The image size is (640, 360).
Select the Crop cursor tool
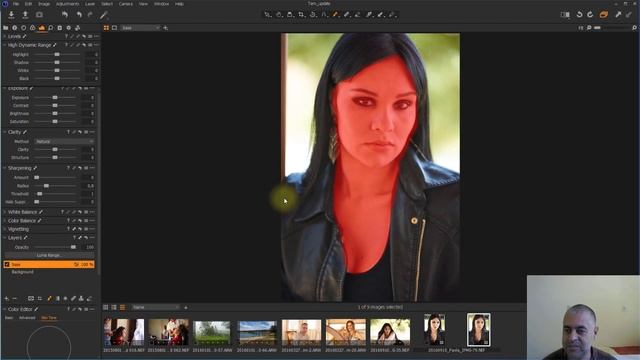(301, 15)
